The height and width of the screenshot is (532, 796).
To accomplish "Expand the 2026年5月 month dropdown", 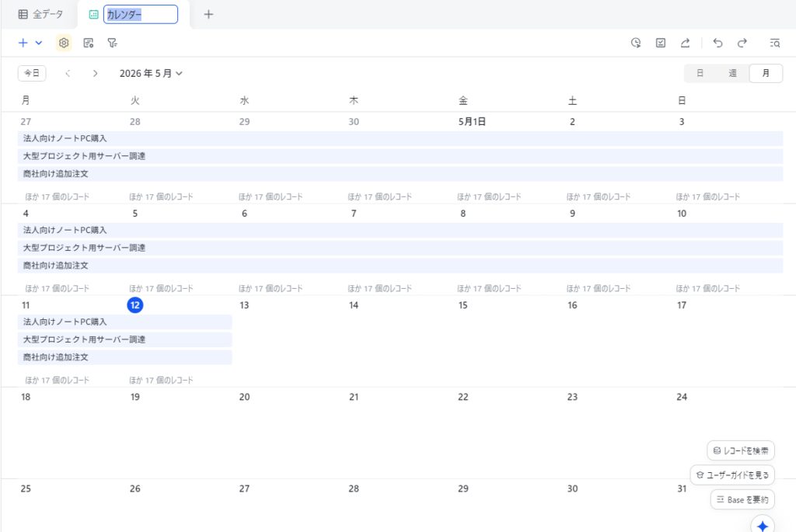I will coord(151,74).
